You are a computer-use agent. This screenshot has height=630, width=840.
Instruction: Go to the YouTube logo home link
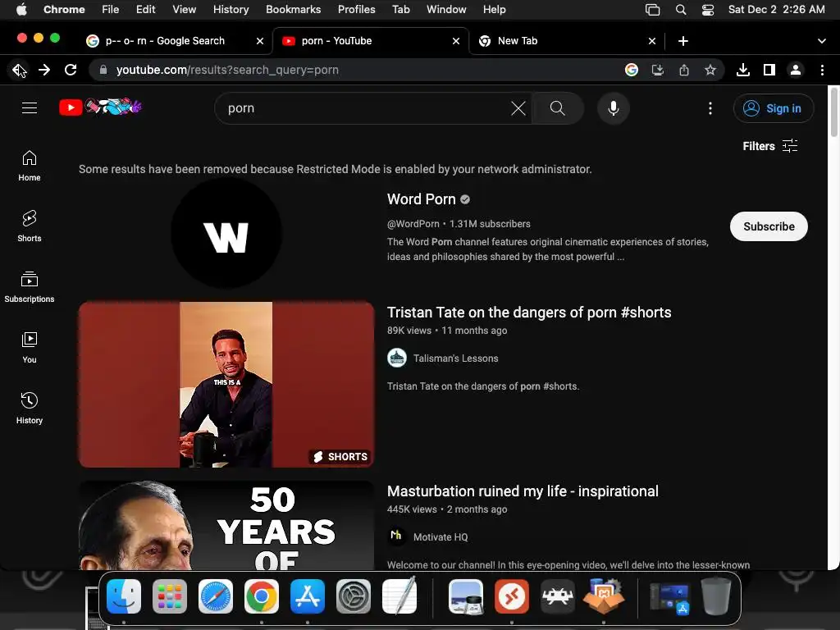[x=100, y=107]
